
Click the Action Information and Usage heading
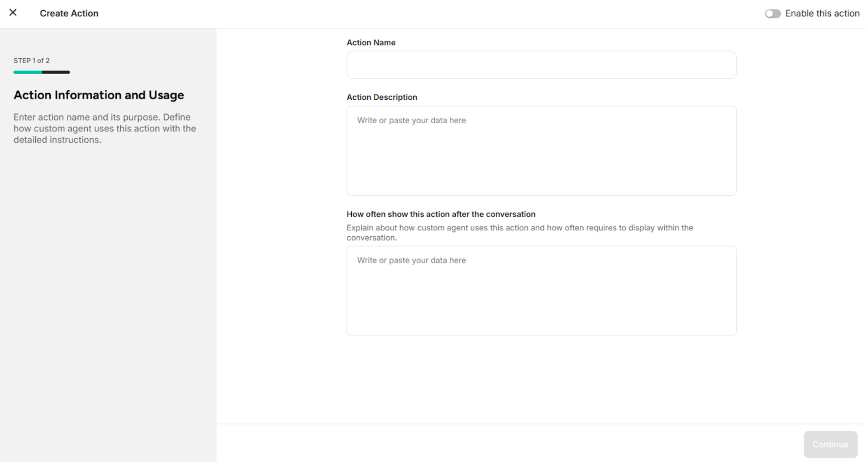point(98,95)
